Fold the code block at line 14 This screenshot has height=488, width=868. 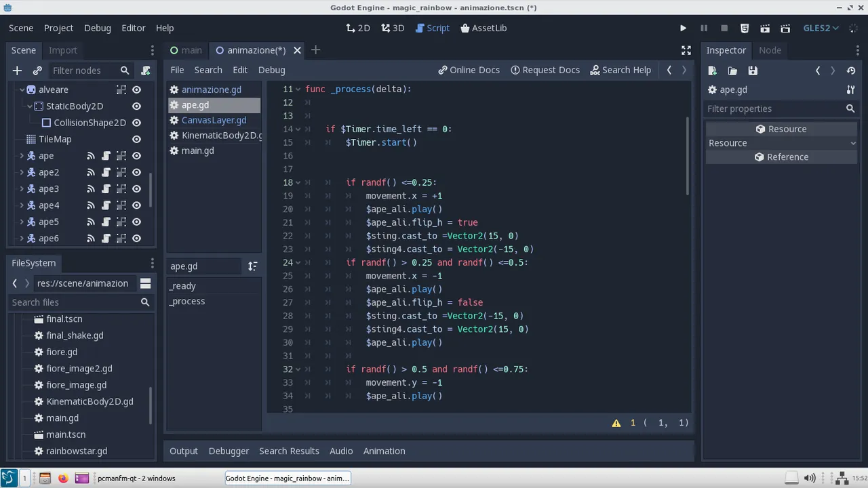click(x=298, y=129)
